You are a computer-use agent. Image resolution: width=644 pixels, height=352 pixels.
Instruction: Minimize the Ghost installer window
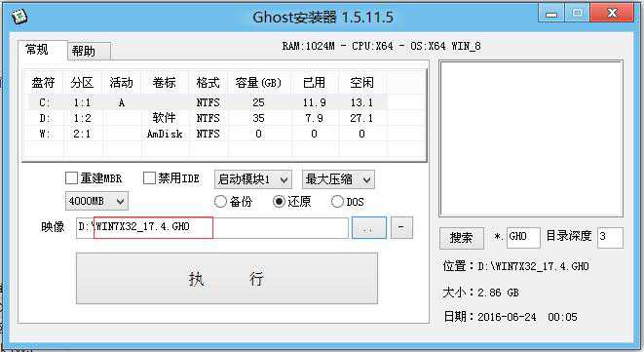tap(551, 14)
